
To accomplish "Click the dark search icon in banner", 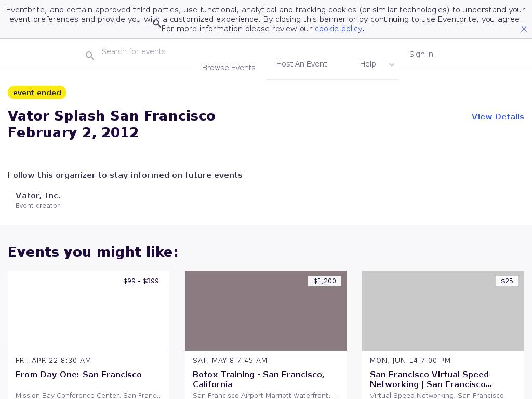I will [x=157, y=23].
